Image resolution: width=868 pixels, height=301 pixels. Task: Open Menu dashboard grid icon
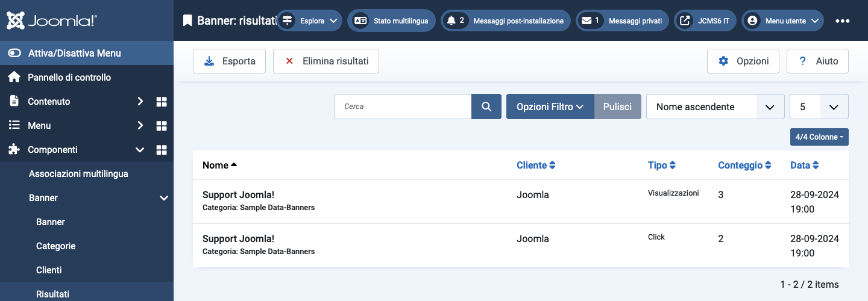[x=162, y=126]
